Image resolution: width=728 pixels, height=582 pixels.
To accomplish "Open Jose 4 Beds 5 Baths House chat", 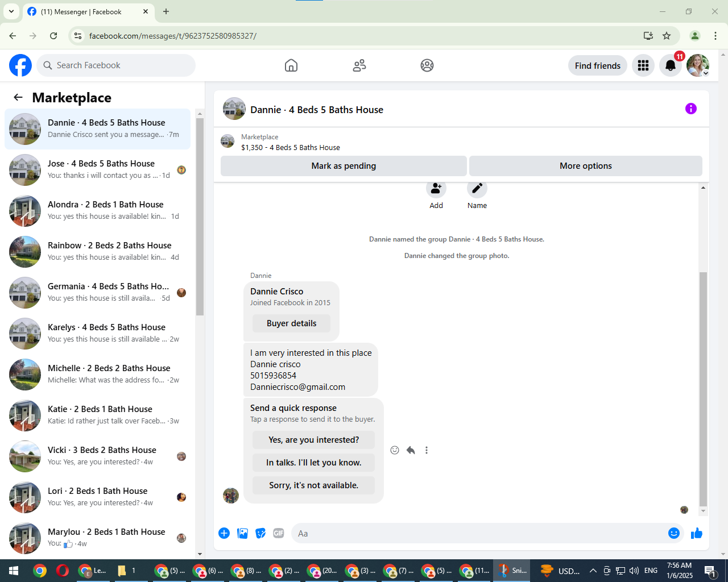I will pyautogui.click(x=98, y=170).
